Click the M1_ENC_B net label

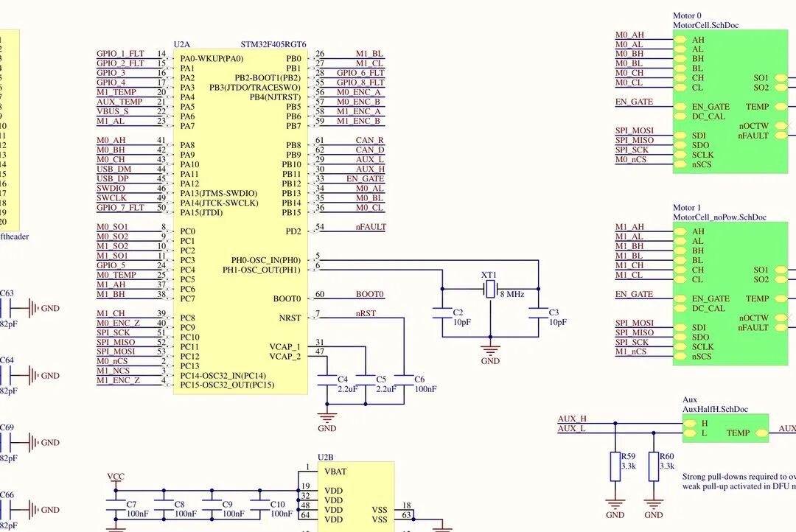[358, 122]
